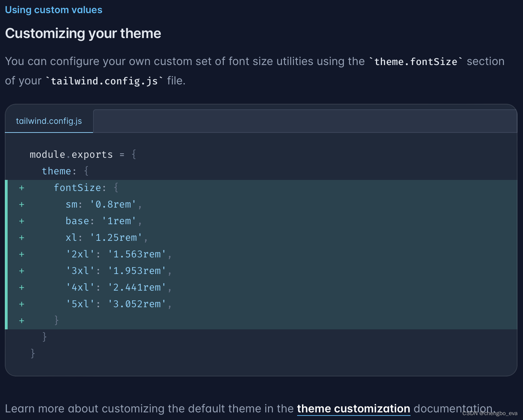Click the plus marker beside '5xl' line
Image resolution: width=523 pixels, height=420 pixels.
pyautogui.click(x=22, y=304)
